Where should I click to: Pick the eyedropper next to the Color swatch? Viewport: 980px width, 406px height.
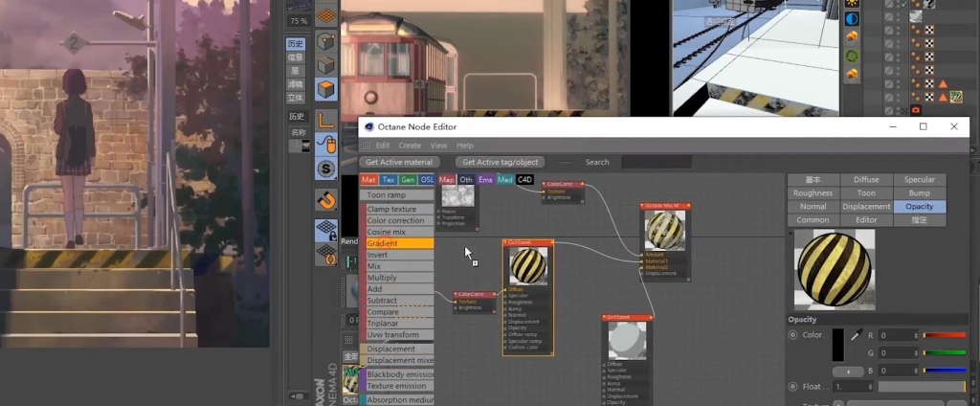click(x=857, y=335)
